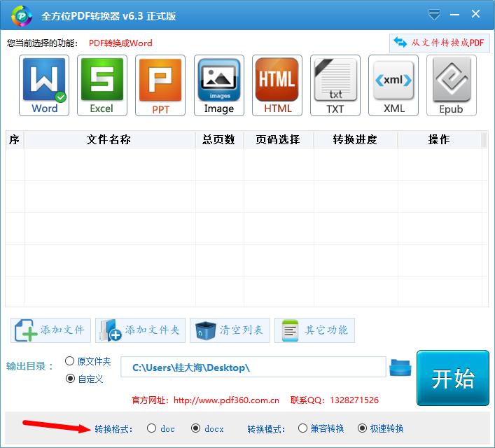Select the TXT conversion icon
Viewport: 495px width, 448px height.
point(335,85)
